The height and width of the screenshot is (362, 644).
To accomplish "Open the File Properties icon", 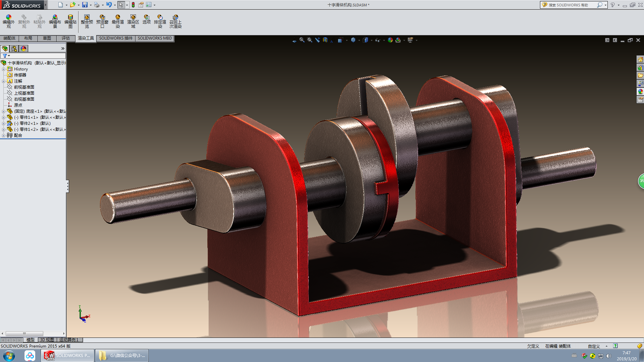I will 141,5.
